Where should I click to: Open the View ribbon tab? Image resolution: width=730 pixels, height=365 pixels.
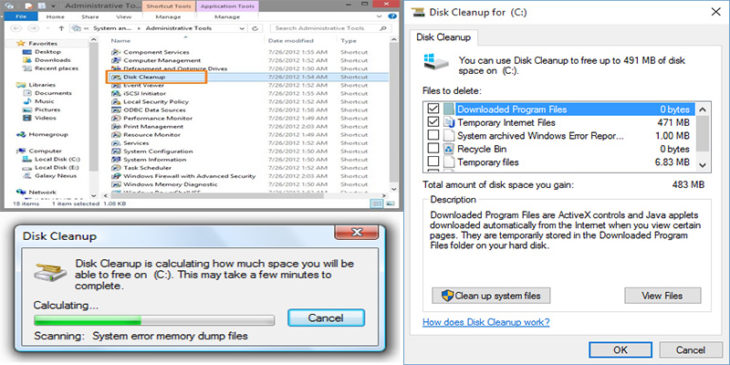click(124, 17)
